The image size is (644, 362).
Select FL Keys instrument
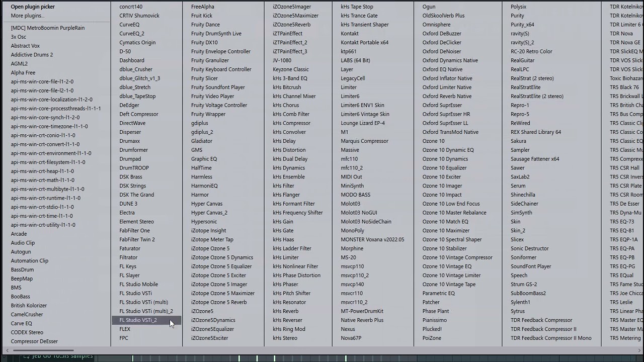click(x=128, y=266)
